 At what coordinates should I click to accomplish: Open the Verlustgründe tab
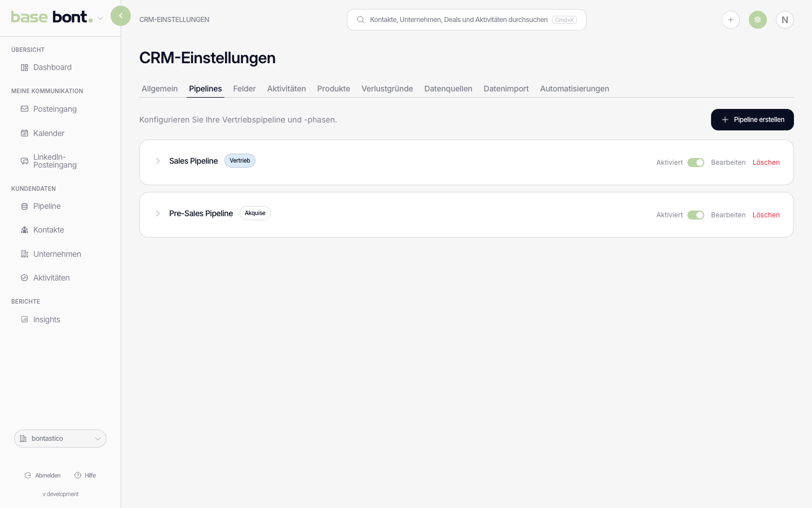(387, 89)
